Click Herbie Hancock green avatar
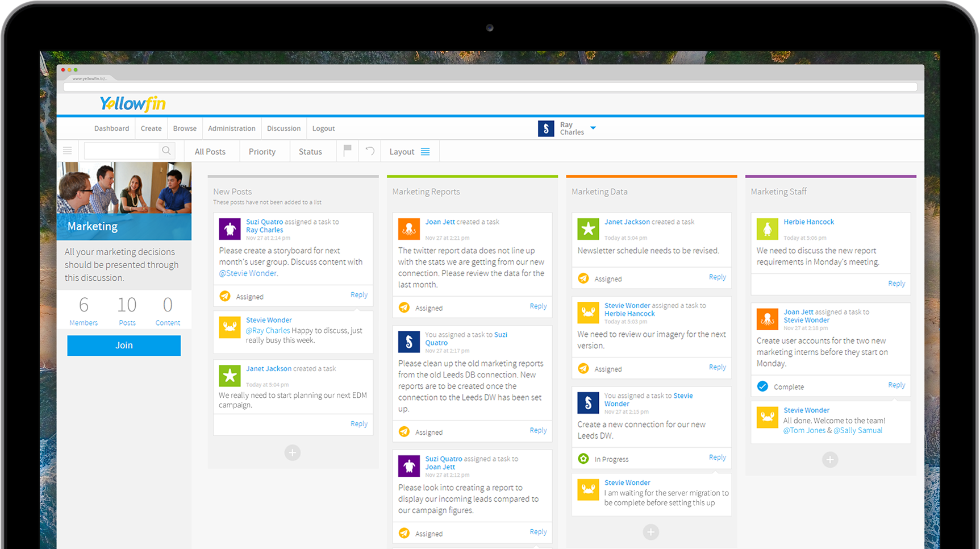Screen dimensions: 980x549 click(x=768, y=229)
